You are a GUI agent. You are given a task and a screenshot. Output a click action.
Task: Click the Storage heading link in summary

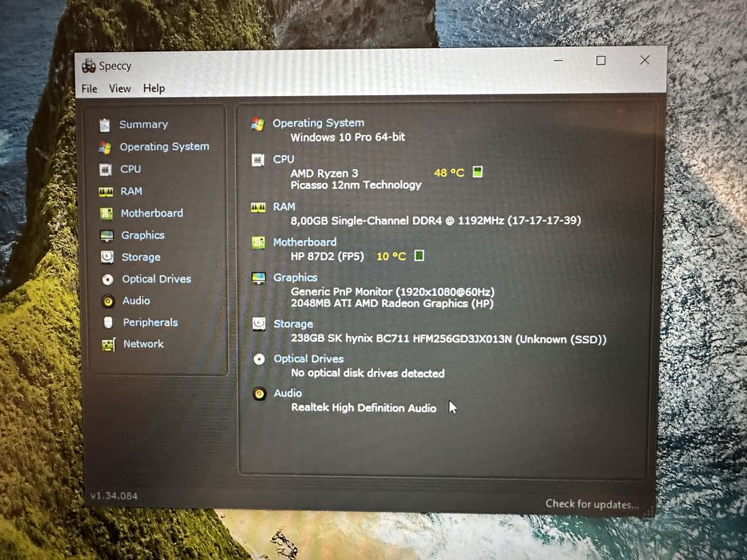(x=293, y=324)
